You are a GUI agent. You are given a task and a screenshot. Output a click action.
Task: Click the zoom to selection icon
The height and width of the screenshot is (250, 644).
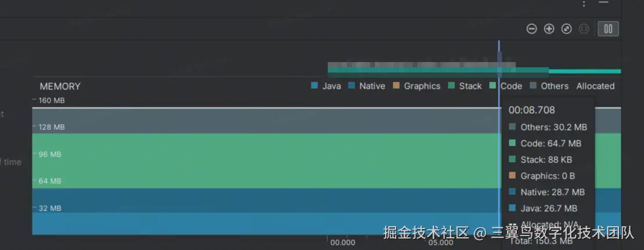584,29
